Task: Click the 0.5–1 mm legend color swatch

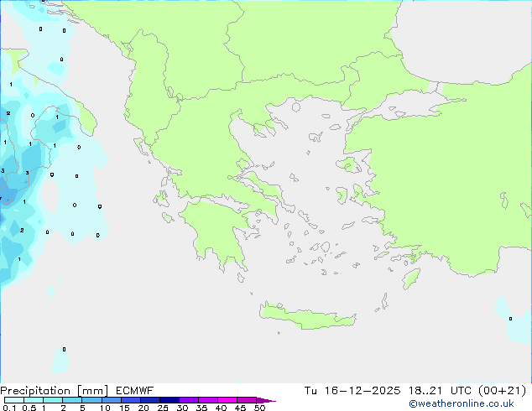Action: pyautogui.click(x=34, y=400)
